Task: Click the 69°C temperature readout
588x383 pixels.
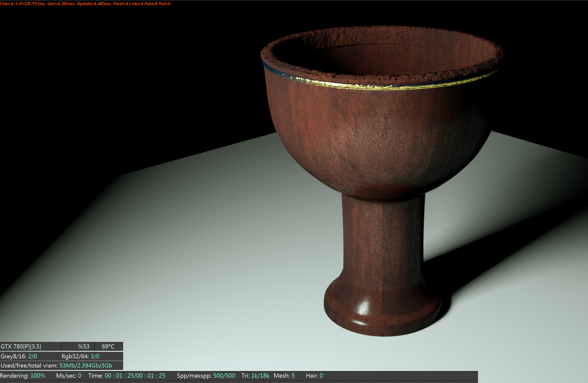Action: (108, 346)
